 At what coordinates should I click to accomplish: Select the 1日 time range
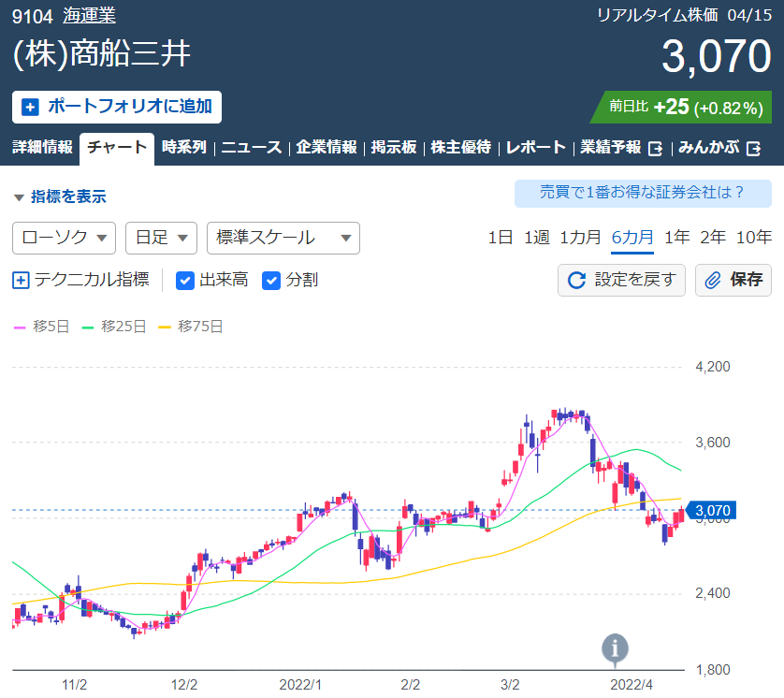tap(501, 237)
